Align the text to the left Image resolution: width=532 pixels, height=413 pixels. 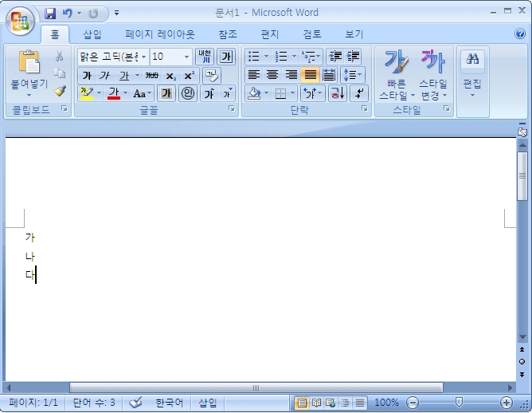click(x=254, y=75)
